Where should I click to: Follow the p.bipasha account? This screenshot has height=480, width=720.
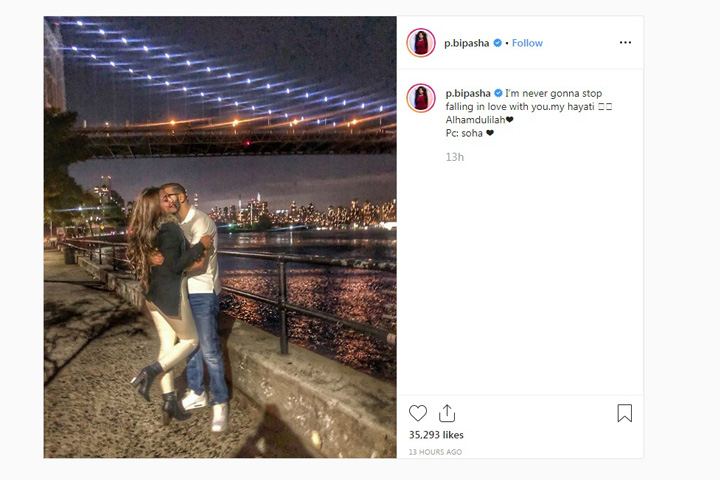[527, 43]
